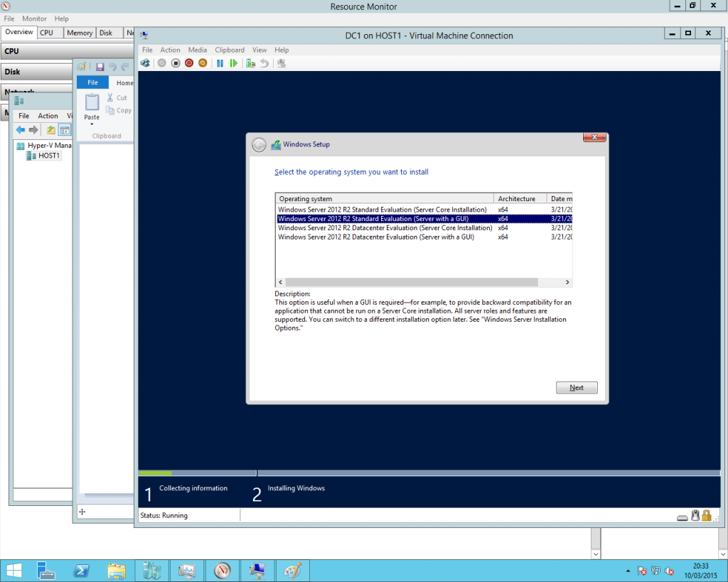Click the greyed Start VM power icon
The width and height of the screenshot is (728, 582).
161,63
